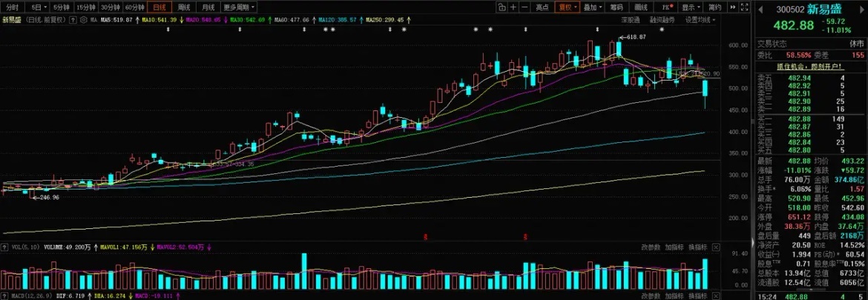
Task: Click the chart lock icon
Action: (502, 7)
